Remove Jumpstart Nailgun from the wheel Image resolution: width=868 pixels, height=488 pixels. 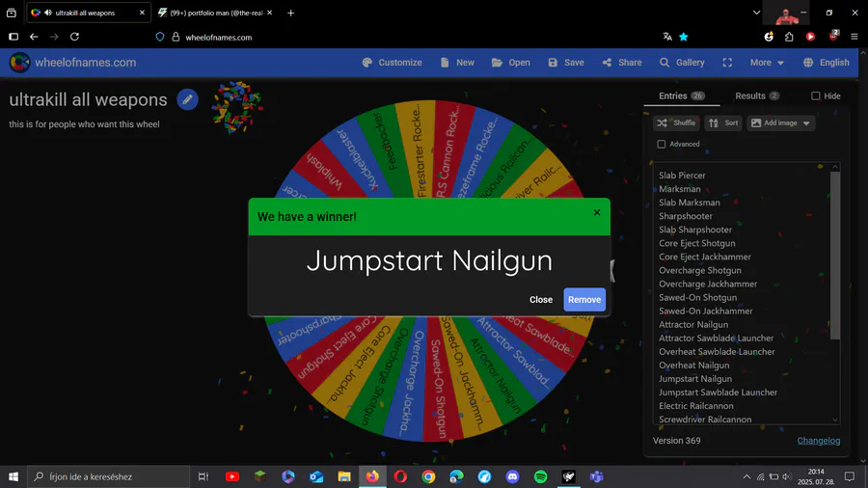pos(584,299)
